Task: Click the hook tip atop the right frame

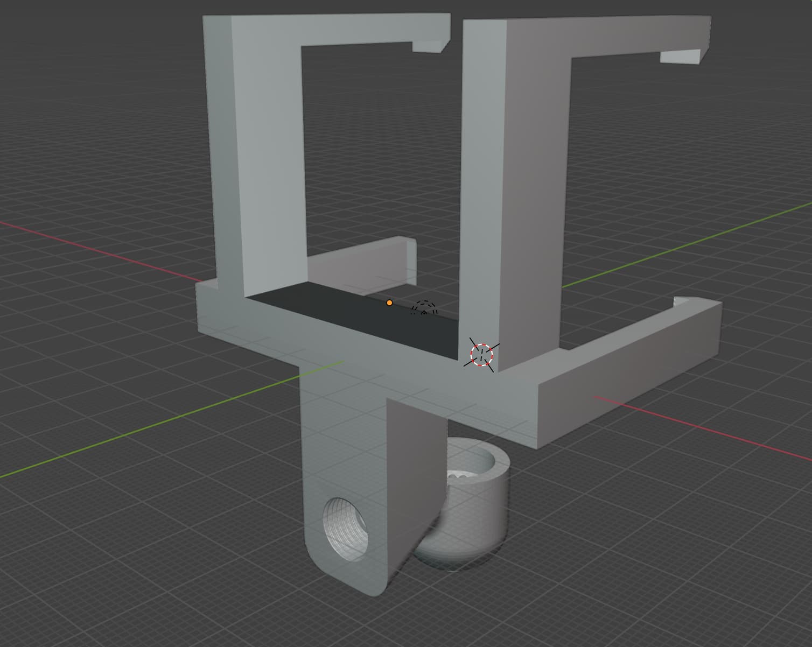Action: coord(681,57)
